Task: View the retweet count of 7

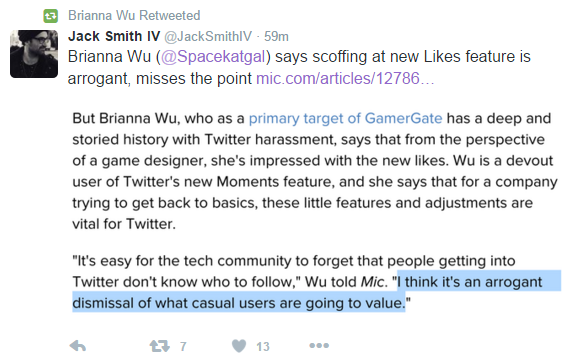Action: pyautogui.click(x=183, y=347)
